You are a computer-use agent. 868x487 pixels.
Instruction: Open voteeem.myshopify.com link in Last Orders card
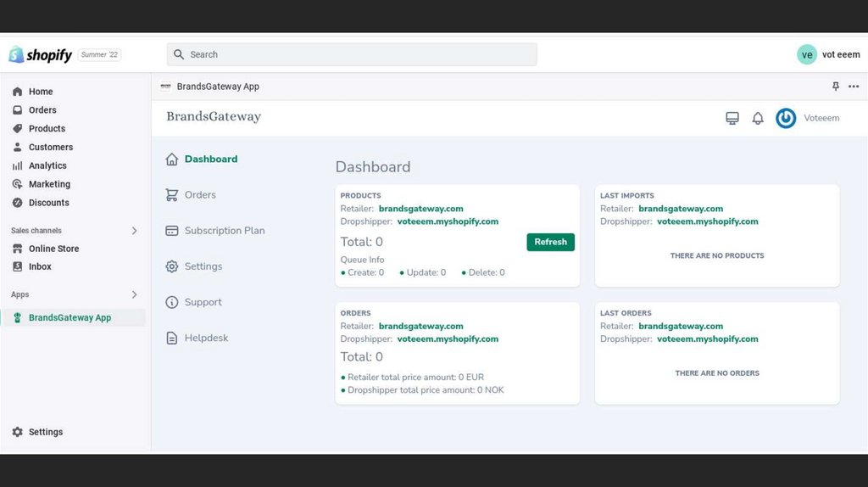[x=708, y=339]
